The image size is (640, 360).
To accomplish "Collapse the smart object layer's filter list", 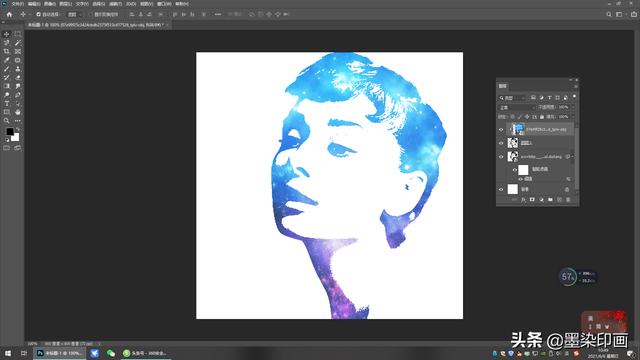I will point(573,157).
